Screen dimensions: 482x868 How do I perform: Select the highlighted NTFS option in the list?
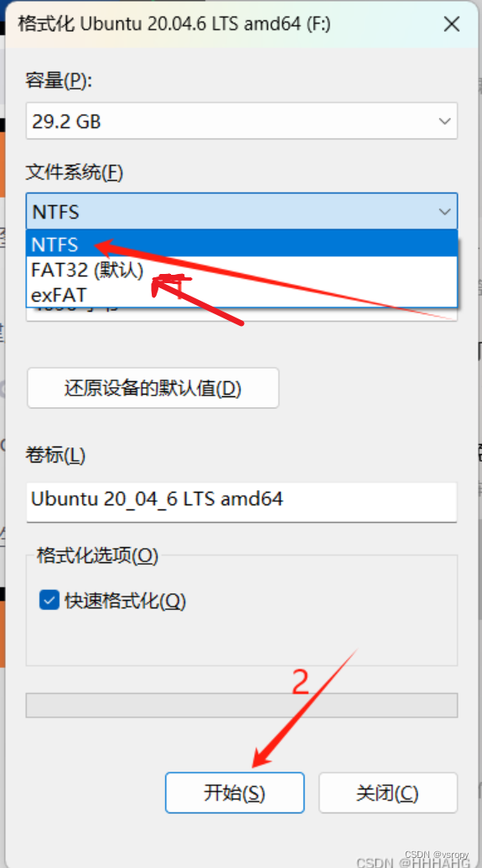(241, 244)
